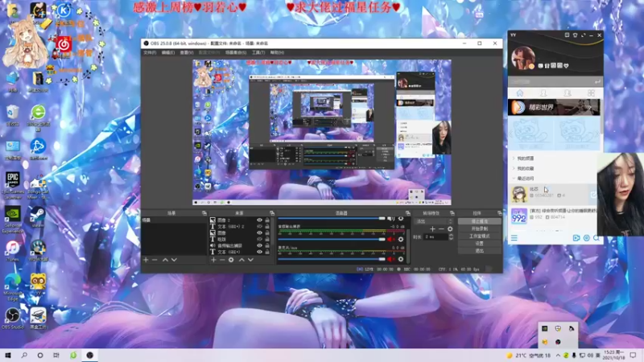Pop out the Sources dock panel
This screenshot has height=362, width=644.
pos(272,213)
